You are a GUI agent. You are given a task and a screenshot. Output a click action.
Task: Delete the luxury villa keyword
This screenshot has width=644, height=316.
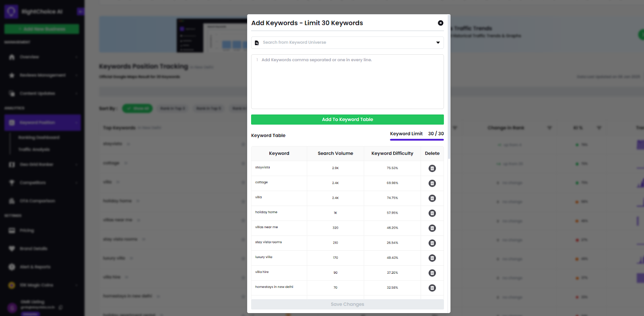pos(432,258)
